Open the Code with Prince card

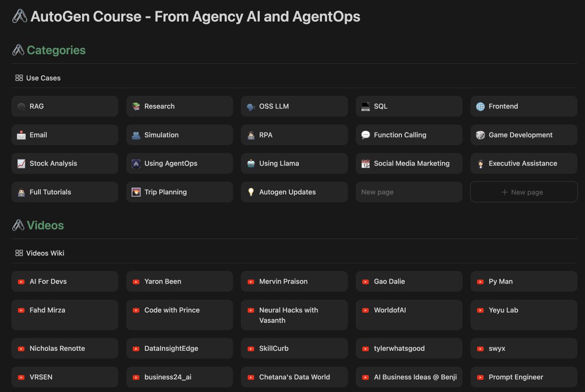pos(179,315)
